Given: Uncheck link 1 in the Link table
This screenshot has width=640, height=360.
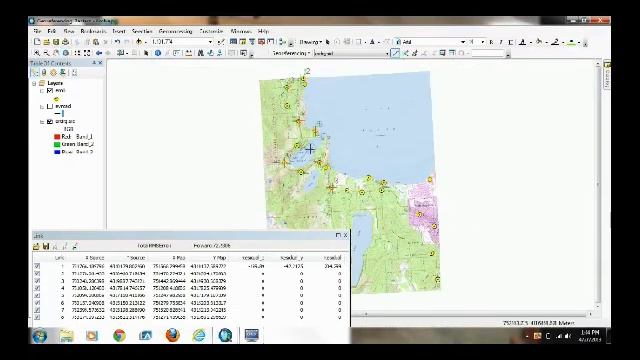Looking at the screenshot, I should pos(37,266).
